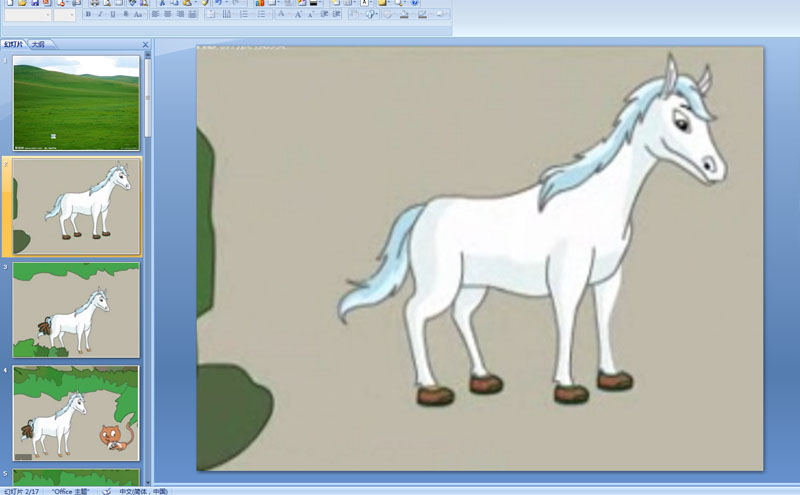Center align the text
The height and width of the screenshot is (495, 800).
[x=168, y=14]
